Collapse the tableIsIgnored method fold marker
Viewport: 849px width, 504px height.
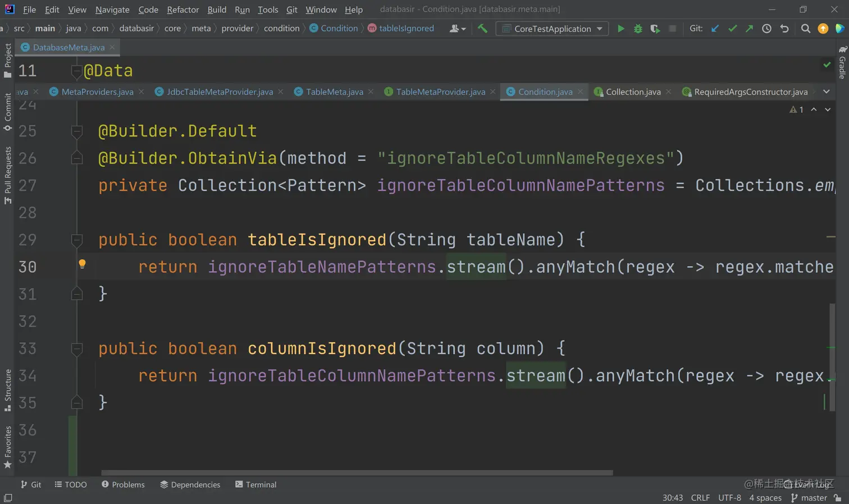(x=77, y=240)
